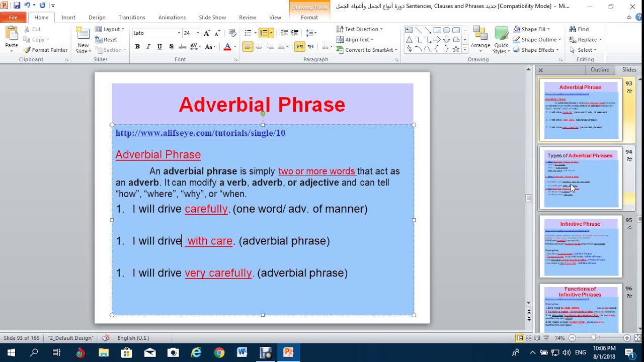Open Text Direction dropdown
Viewport: 644px width, 362px height.
360,29
